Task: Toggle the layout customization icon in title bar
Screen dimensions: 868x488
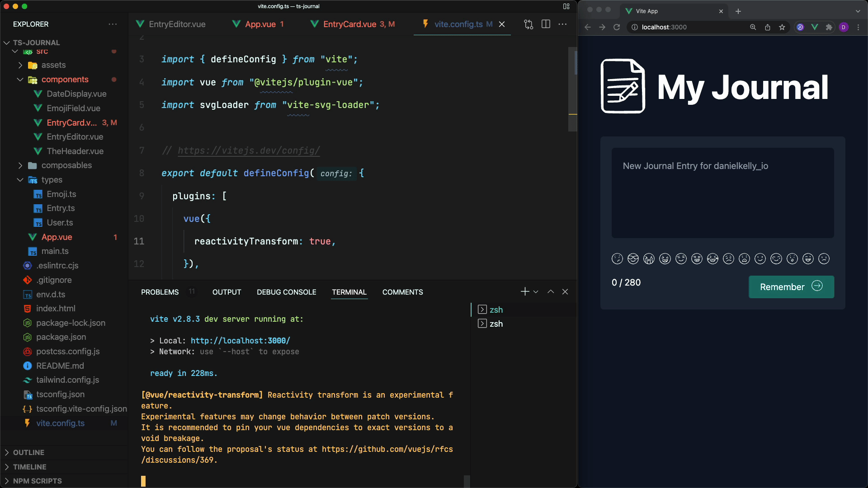Action: [x=566, y=6]
